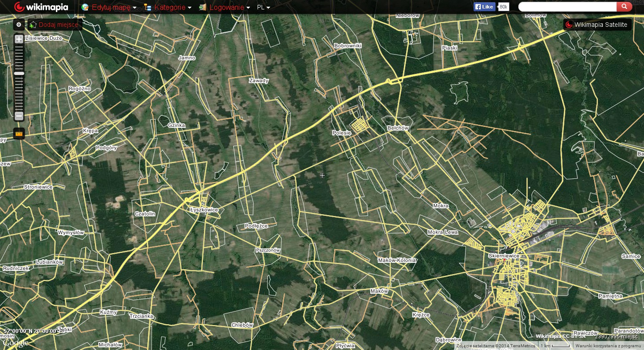Click the globe icon beside Edytuj mapę
Screen dimensions: 644x350
[x=85, y=7]
